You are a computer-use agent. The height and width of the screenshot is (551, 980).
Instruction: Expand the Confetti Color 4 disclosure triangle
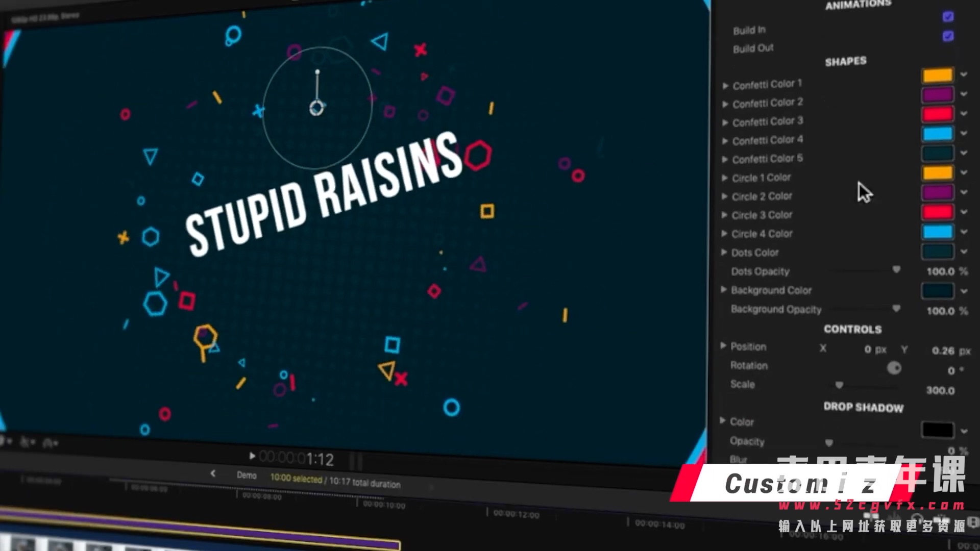pyautogui.click(x=725, y=141)
